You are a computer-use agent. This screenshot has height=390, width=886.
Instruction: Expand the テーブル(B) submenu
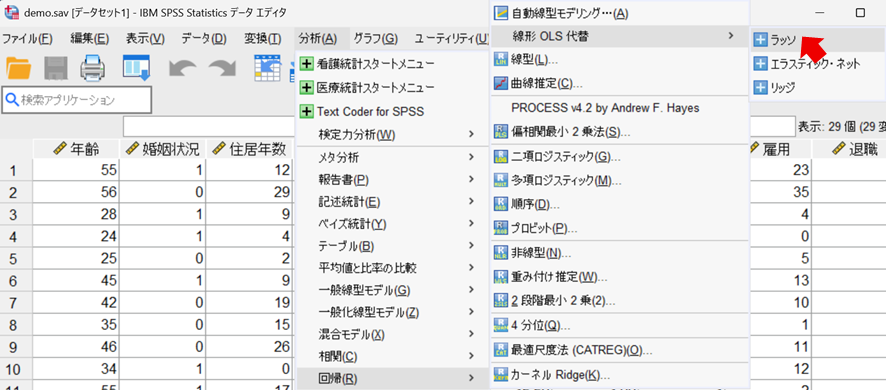tap(392, 246)
